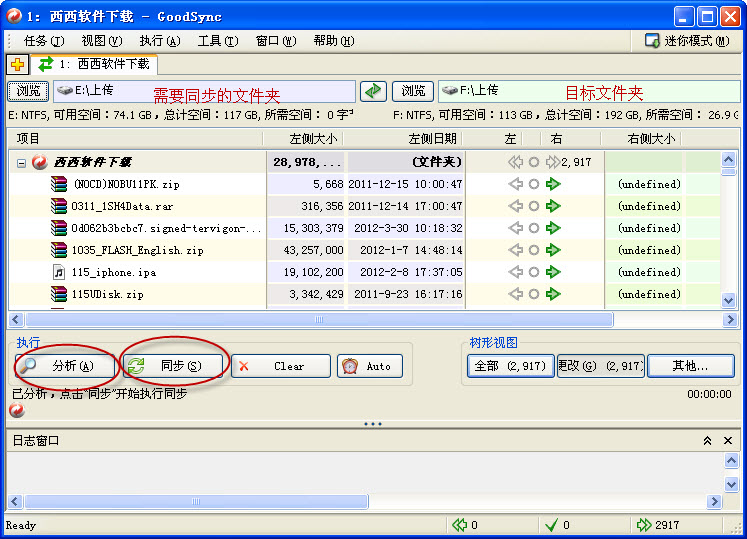
Task: Click the Clear button
Action: 281,366
